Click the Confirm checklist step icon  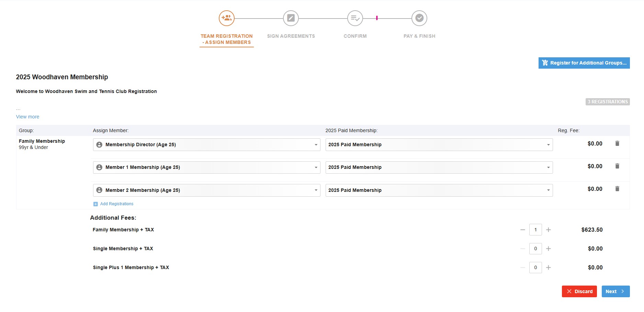(355, 18)
